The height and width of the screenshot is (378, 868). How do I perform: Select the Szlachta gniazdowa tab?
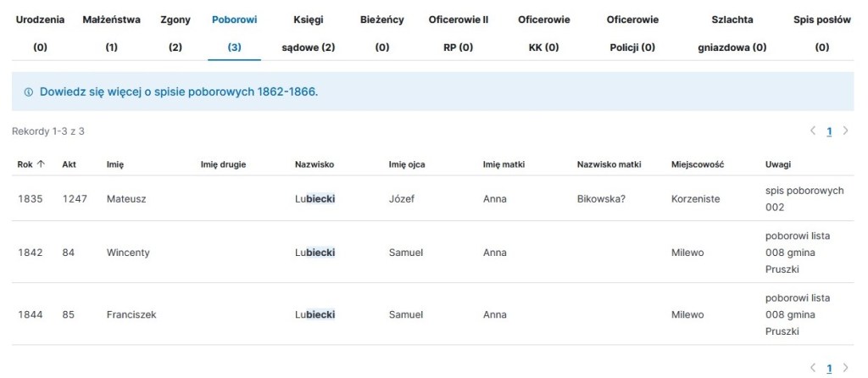click(x=732, y=33)
